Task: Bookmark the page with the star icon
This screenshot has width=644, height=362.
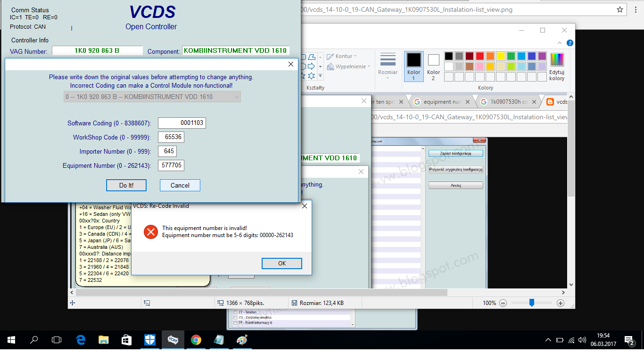Action: click(x=620, y=9)
